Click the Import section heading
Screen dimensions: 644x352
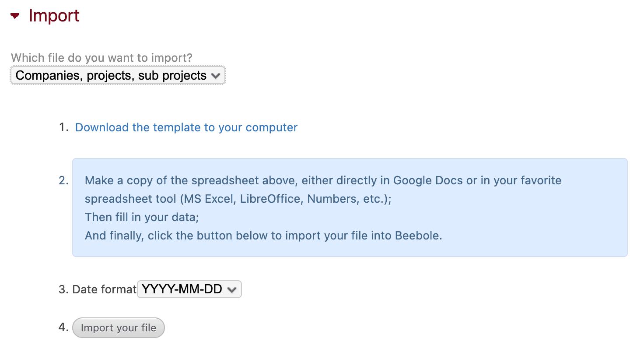[53, 16]
